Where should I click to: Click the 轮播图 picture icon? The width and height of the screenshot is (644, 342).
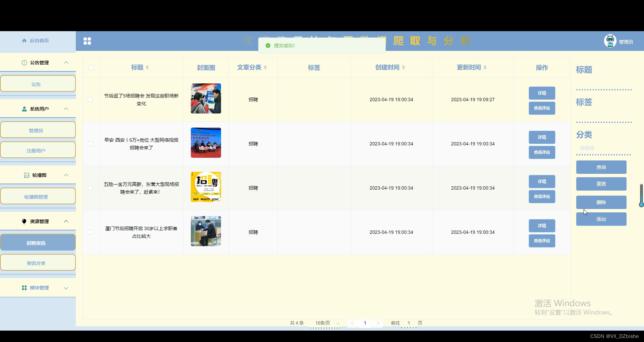27,175
